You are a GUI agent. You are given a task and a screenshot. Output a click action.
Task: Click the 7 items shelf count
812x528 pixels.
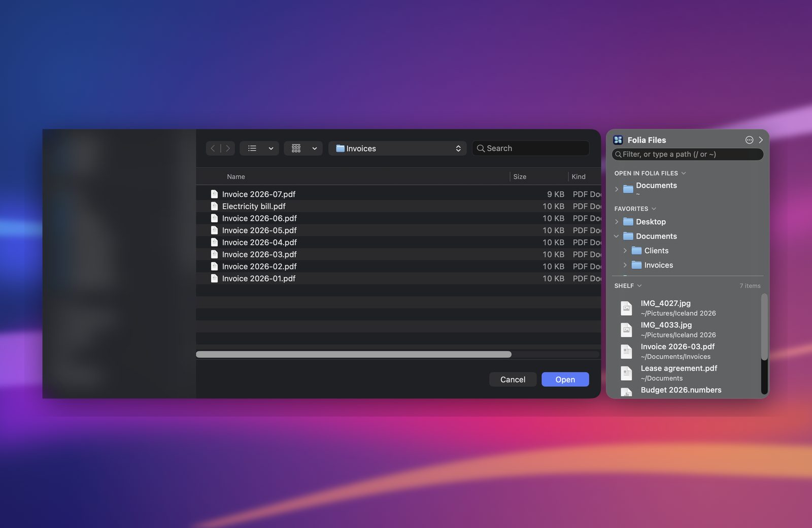click(750, 286)
